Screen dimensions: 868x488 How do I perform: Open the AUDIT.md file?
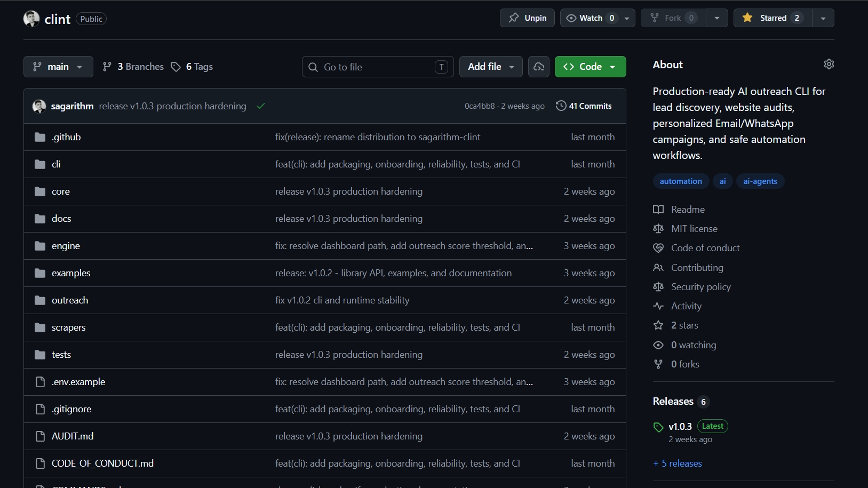[x=73, y=436]
